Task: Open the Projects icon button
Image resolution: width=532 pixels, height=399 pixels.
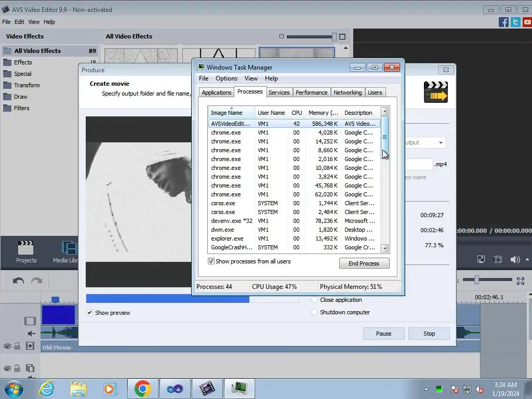Action: pyautogui.click(x=26, y=252)
